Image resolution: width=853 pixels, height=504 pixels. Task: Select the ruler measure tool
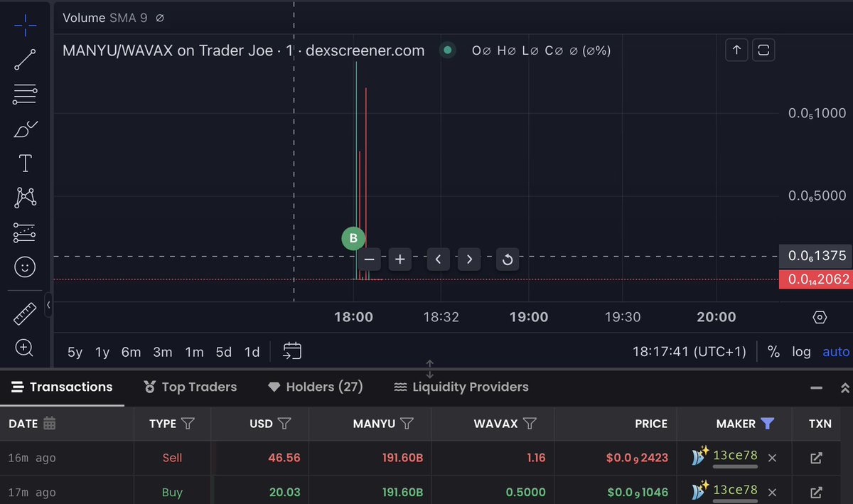point(25,313)
